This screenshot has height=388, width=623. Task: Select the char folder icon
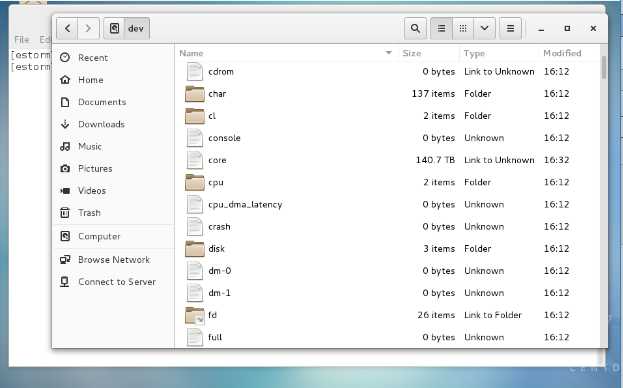pyautogui.click(x=195, y=94)
